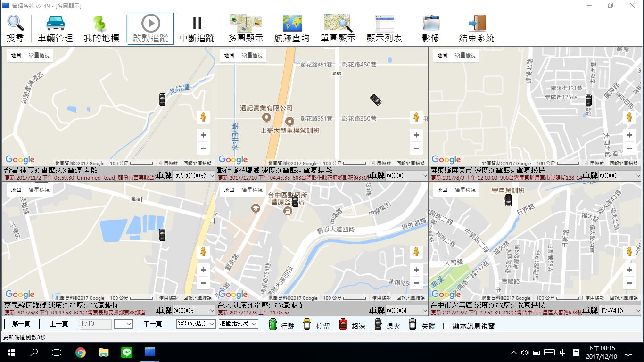Click 結束系統 exit door icon
This screenshot has height=362, width=644.
(x=477, y=28)
